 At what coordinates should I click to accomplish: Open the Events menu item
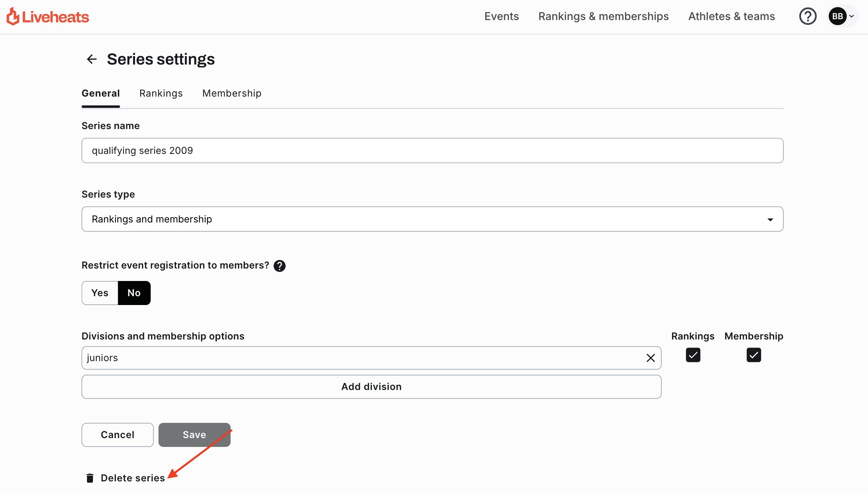point(501,16)
